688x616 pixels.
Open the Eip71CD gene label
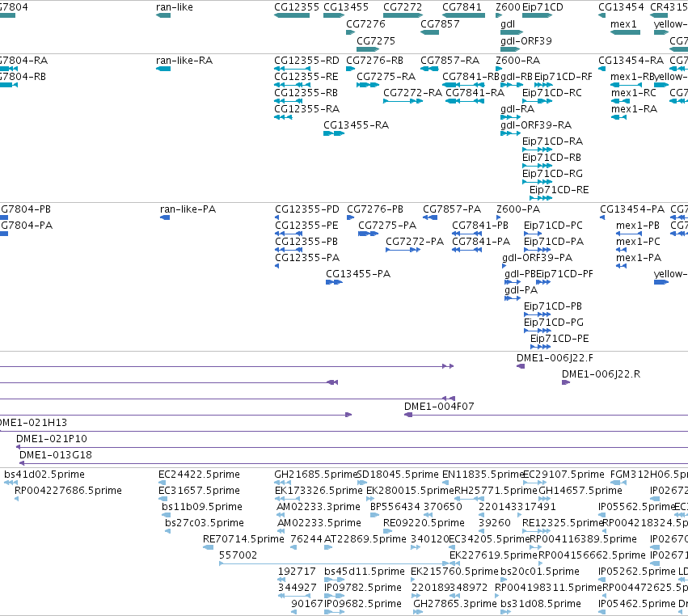click(x=542, y=7)
